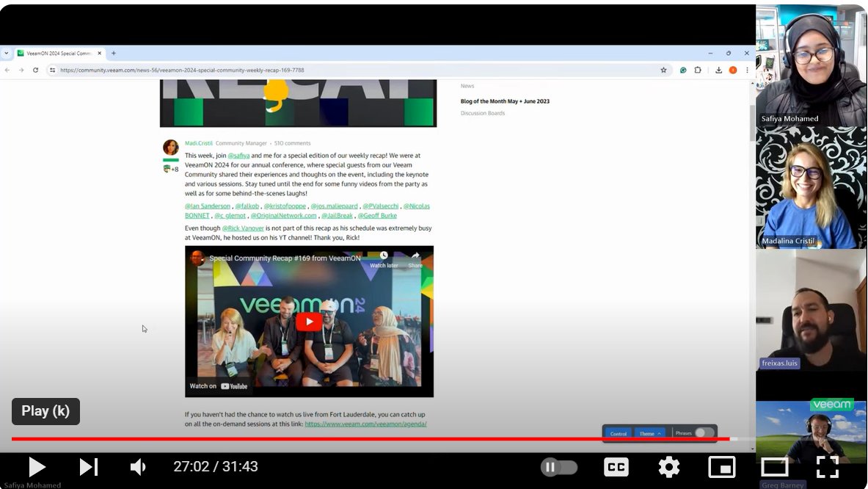
Task: Click Watch later on embedded video
Action: 384,259
